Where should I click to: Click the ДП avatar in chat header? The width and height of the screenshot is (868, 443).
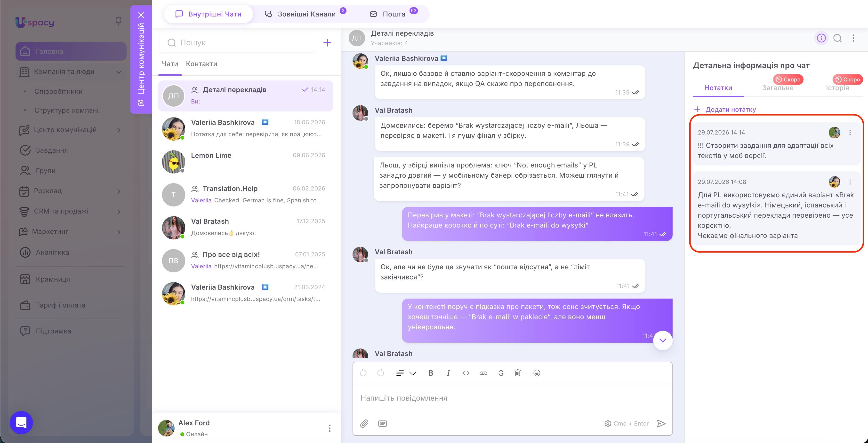pos(357,38)
